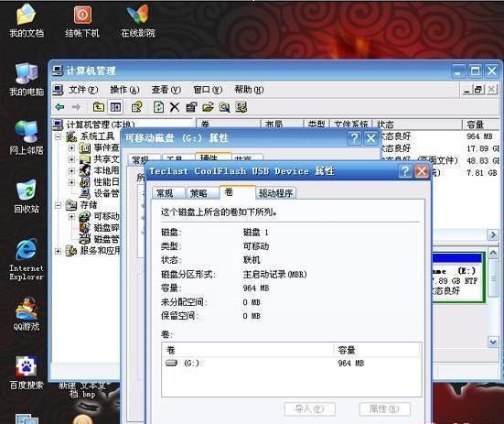Screen dimensions: 504x424
Task: Click the Back arrow toolbar icon
Action: click(59, 107)
